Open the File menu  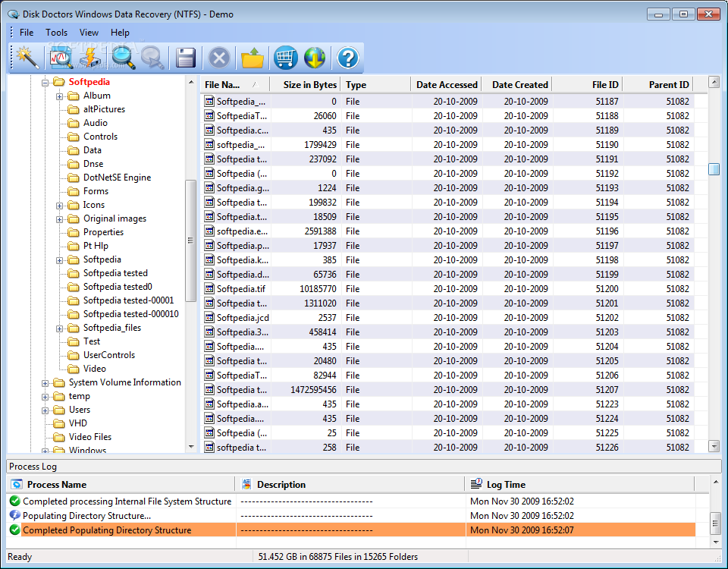click(x=27, y=33)
